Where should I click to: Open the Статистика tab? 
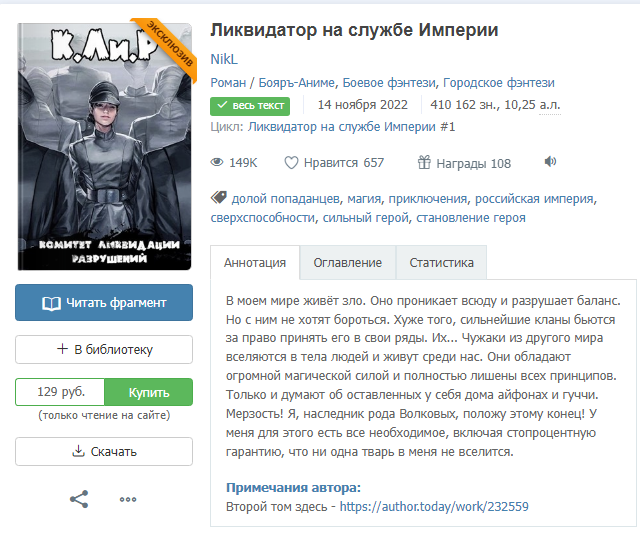tap(441, 262)
